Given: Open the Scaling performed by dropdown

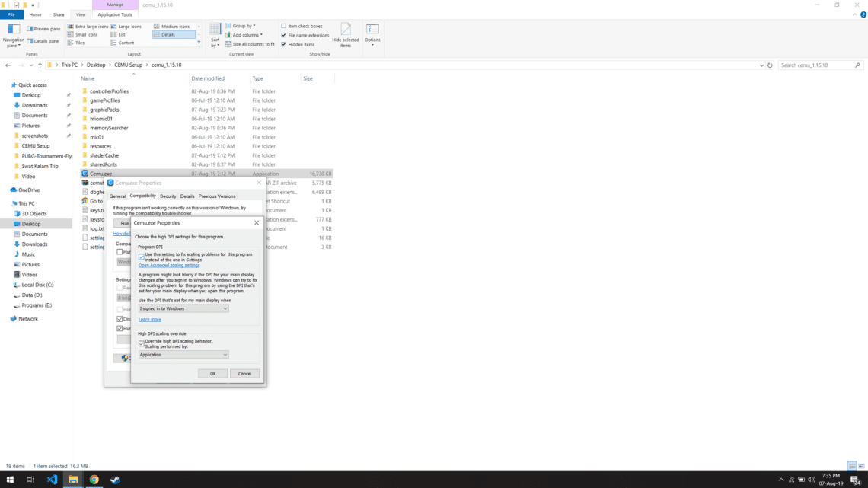Looking at the screenshot, I should [183, 354].
